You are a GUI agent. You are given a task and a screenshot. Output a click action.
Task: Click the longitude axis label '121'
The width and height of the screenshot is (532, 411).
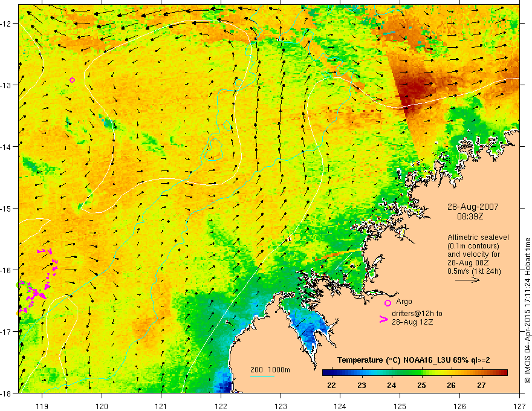click(161, 406)
